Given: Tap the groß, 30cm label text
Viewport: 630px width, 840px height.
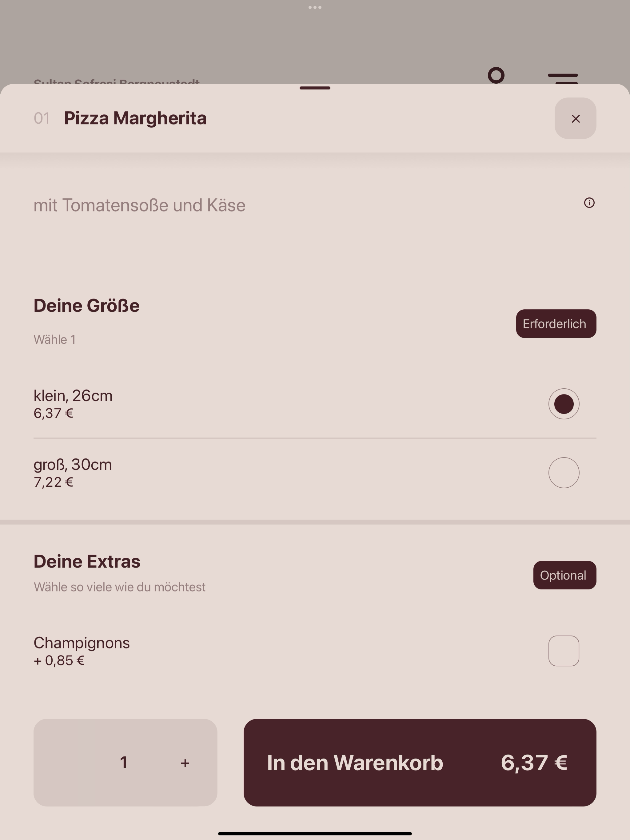Looking at the screenshot, I should point(73,465).
